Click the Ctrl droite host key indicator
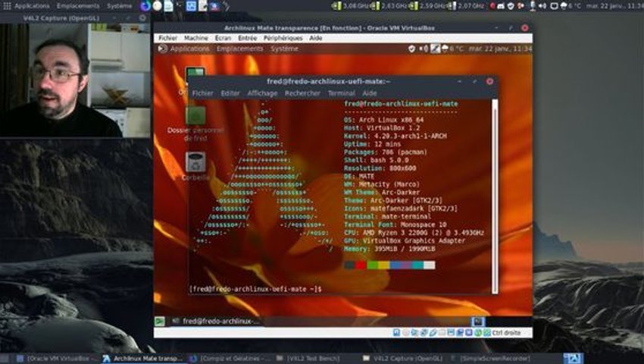The image size is (644, 364). [x=505, y=333]
